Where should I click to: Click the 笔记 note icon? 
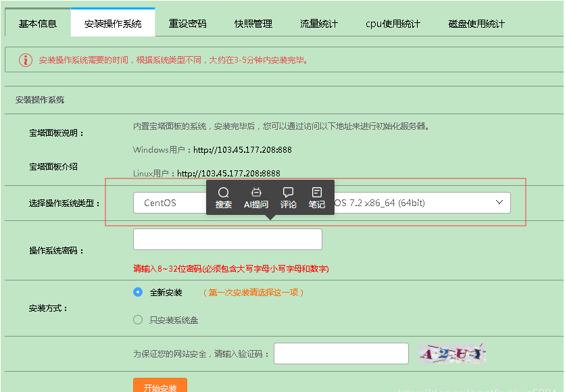(x=317, y=193)
